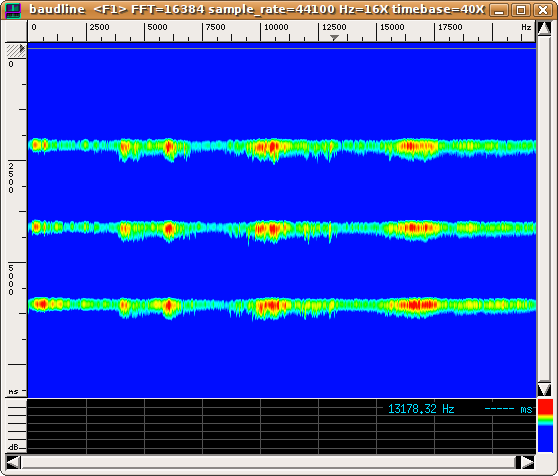Click the dB label on spectrum axis

coord(14,447)
